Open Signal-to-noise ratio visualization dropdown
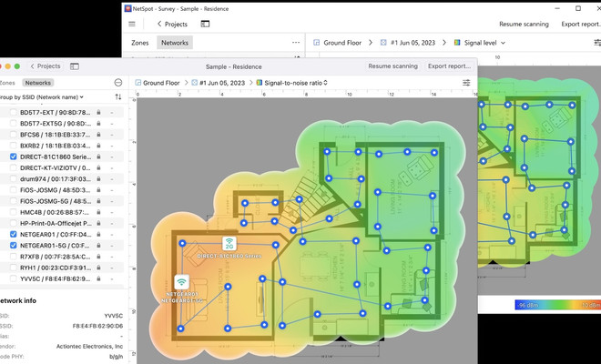 click(296, 83)
